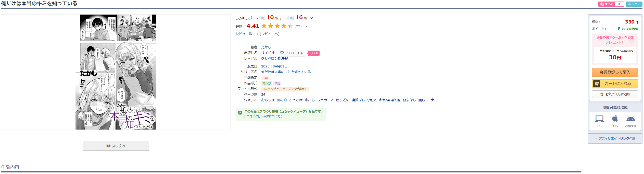Open the おもちゃ genre link

[x=268, y=100]
